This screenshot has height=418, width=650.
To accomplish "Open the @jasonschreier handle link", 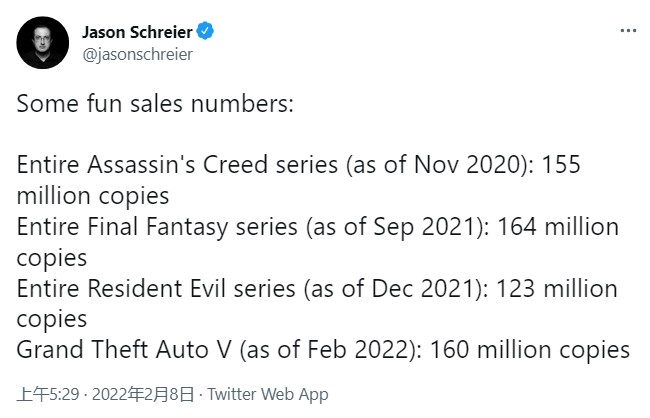I will pyautogui.click(x=136, y=54).
